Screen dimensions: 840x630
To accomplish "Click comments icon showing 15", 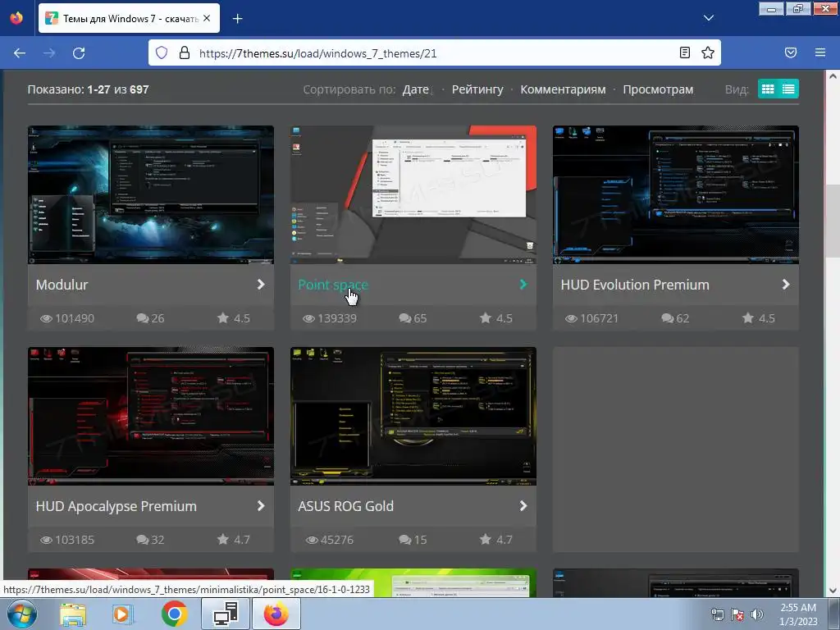I will pyautogui.click(x=405, y=540).
